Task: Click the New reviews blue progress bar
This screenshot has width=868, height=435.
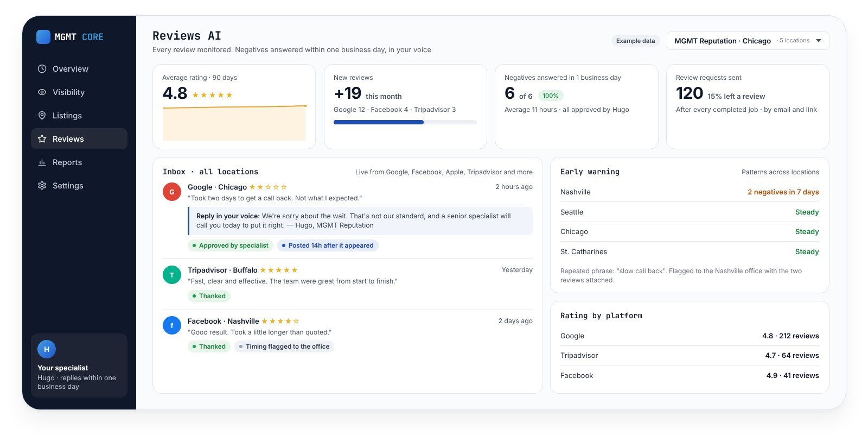Action: [379, 122]
